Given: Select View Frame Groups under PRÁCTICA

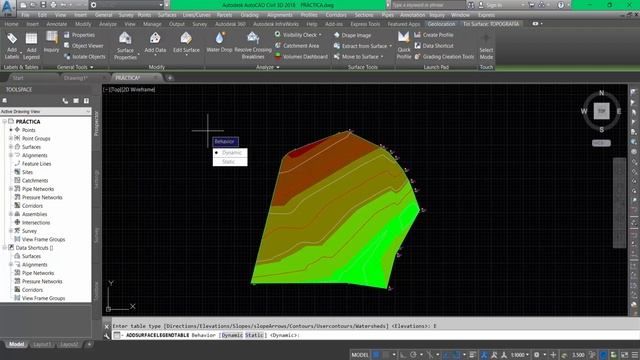Looking at the screenshot, I should pyautogui.click(x=43, y=239).
